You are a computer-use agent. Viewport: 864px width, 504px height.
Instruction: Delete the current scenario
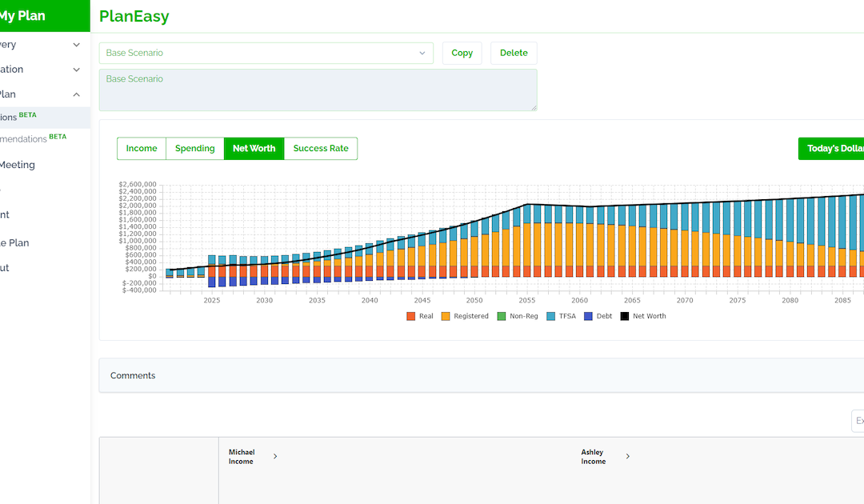pos(514,53)
